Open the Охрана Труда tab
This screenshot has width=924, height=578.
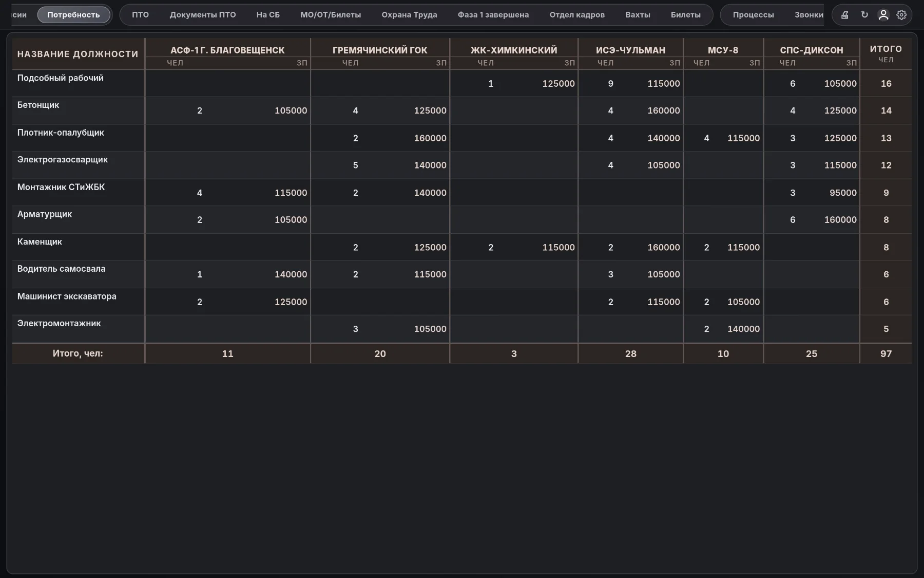click(x=409, y=15)
